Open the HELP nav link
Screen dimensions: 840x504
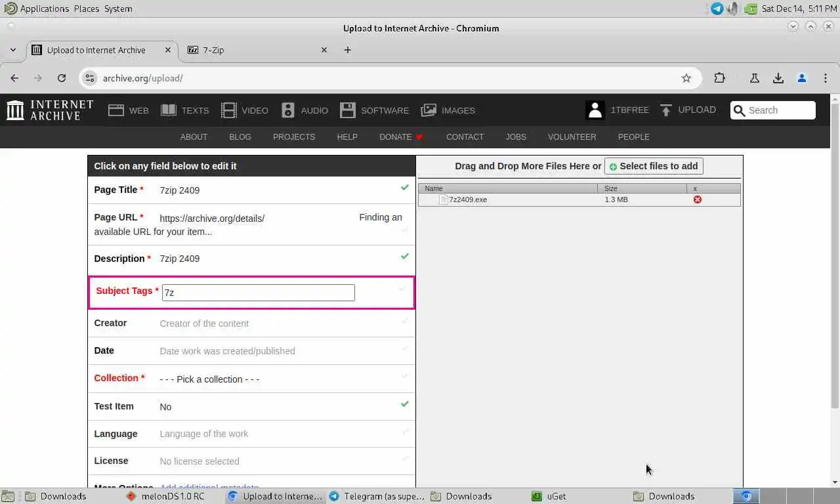[x=347, y=137]
